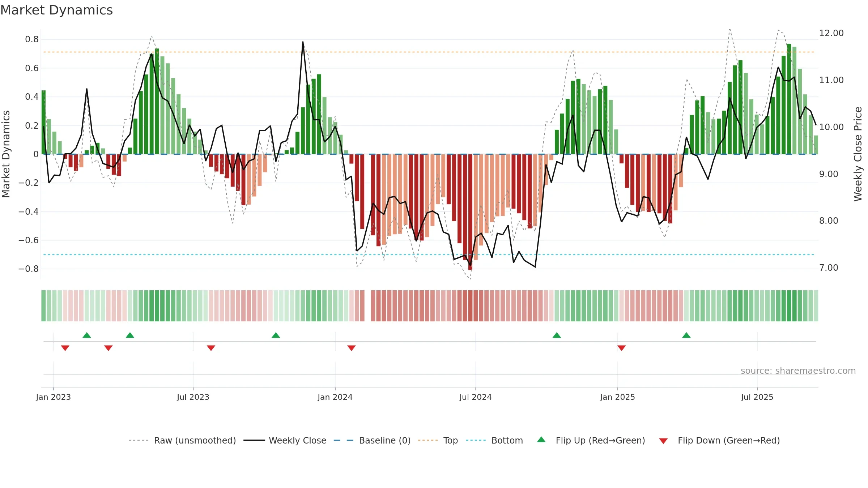The height and width of the screenshot is (488, 868).
Task: Click the Jul 2024 x-axis label
Action: tap(476, 397)
